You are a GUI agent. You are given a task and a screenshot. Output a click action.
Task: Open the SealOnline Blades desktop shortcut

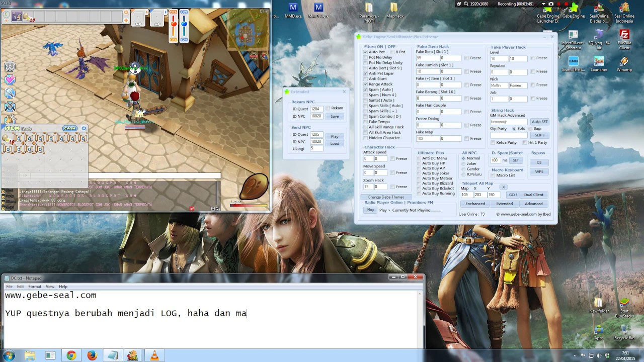click(x=599, y=13)
